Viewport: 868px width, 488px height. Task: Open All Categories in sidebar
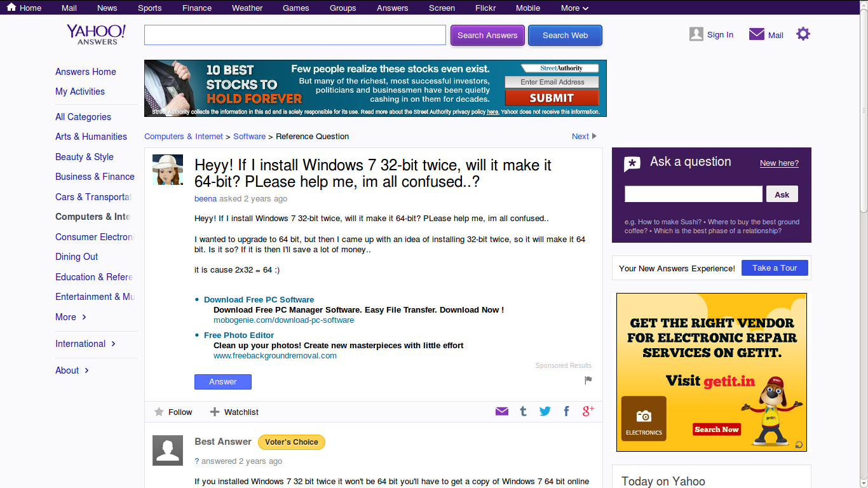click(83, 117)
